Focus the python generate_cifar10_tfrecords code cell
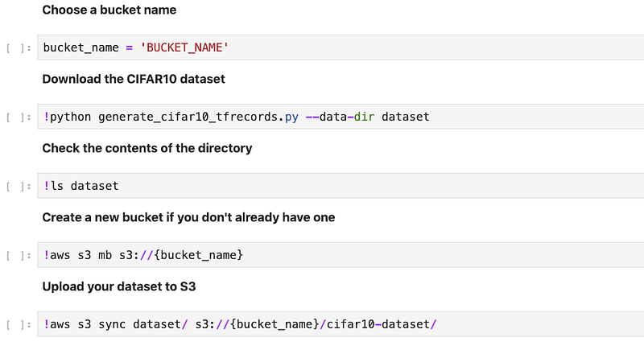 523,117
